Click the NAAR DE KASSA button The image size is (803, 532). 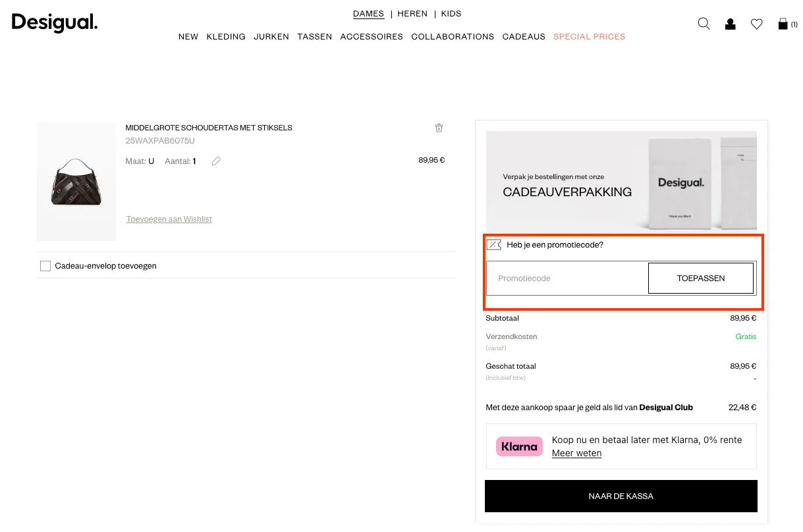coord(621,496)
